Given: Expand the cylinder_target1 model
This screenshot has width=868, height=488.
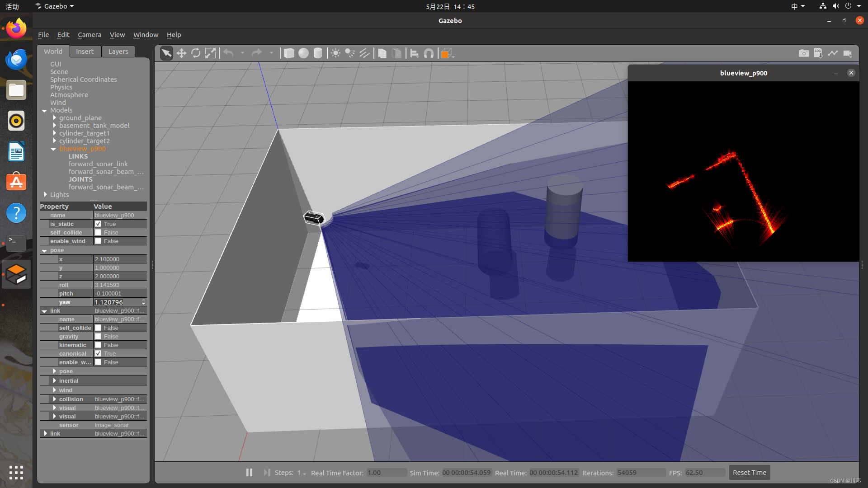Looking at the screenshot, I should [55, 133].
